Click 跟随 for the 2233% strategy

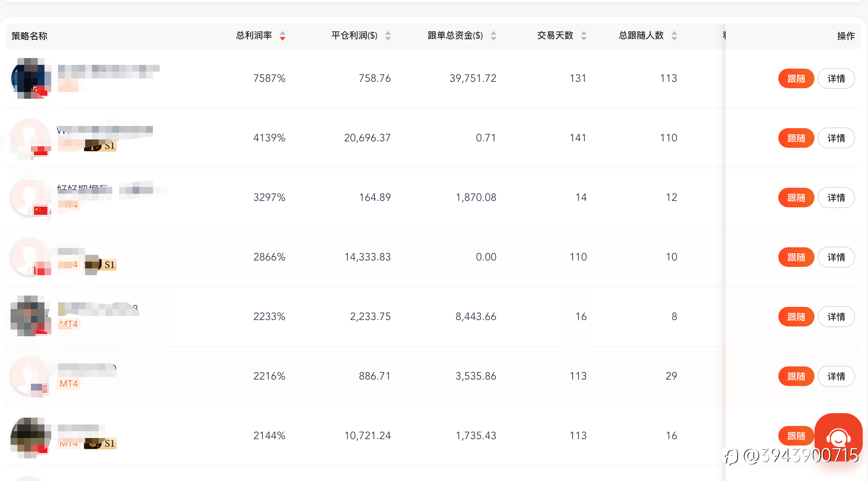pos(796,317)
